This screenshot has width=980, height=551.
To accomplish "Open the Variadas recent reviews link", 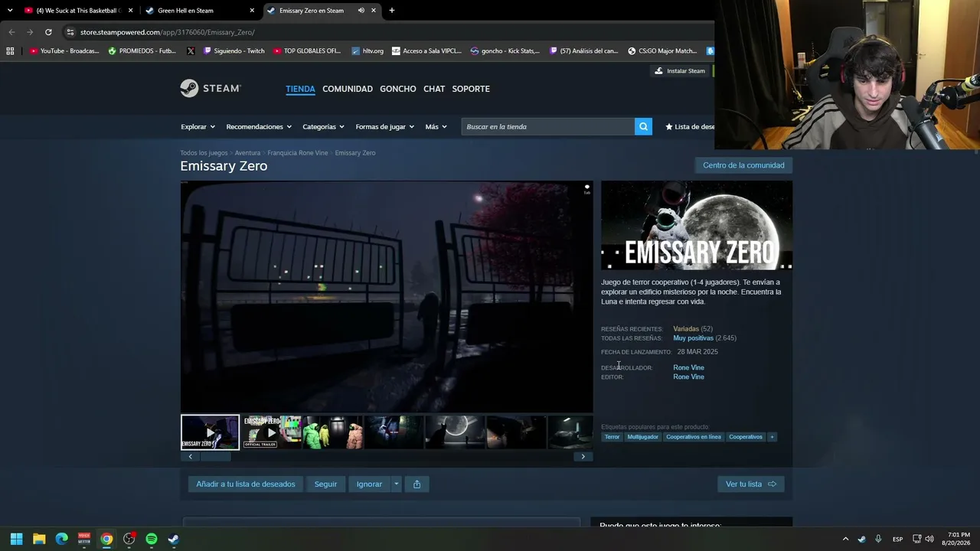I will point(686,329).
